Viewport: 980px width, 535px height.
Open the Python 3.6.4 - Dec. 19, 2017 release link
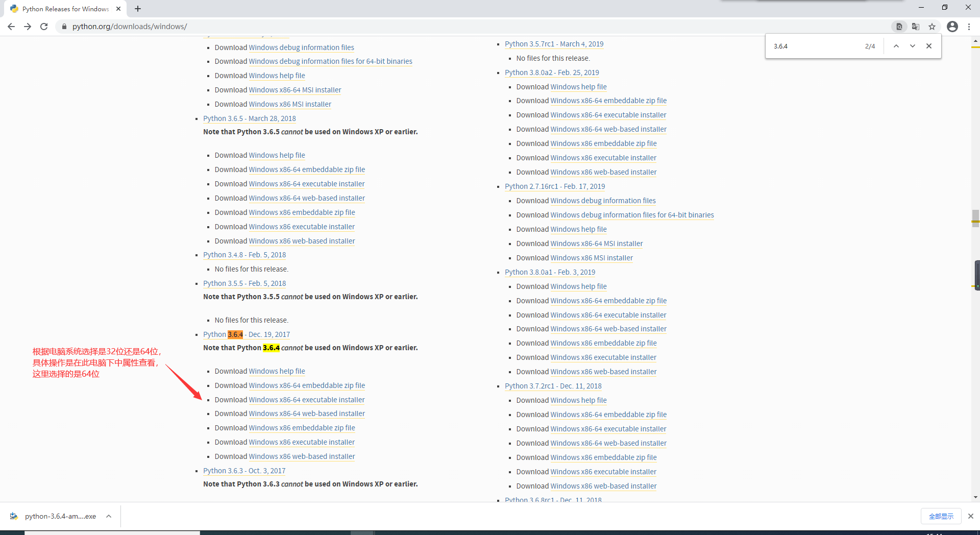(x=247, y=334)
